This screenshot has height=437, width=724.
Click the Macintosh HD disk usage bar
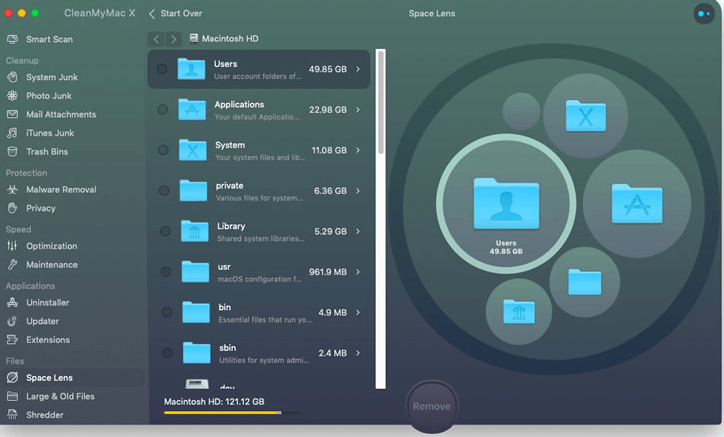tap(231, 412)
